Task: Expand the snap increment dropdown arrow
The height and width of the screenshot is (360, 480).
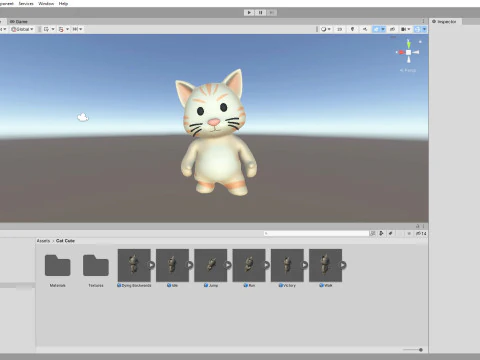Action: (x=80, y=29)
